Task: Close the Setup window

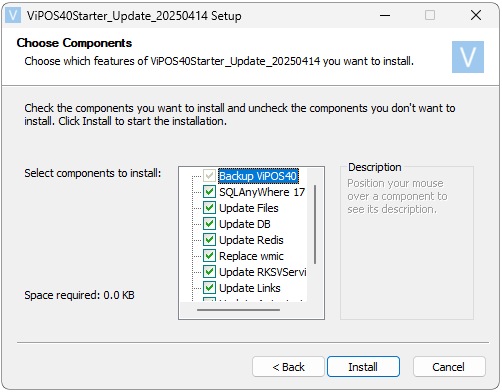Action: (x=476, y=15)
